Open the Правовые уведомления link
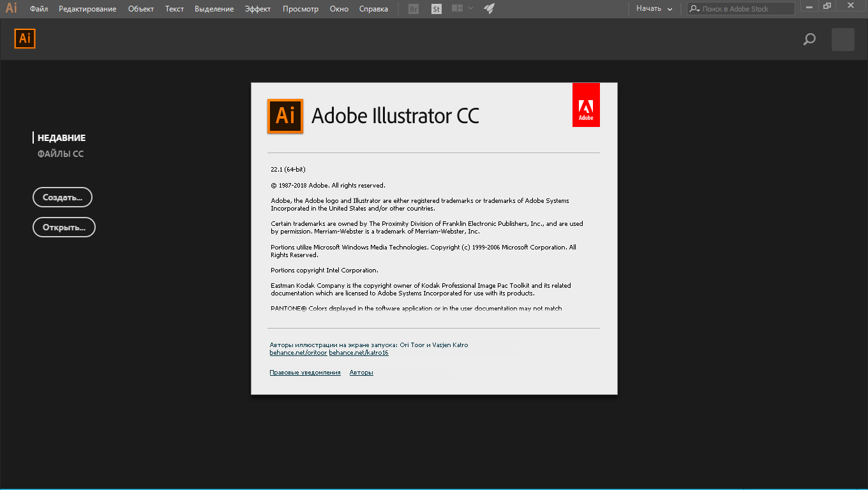Image resolution: width=868 pixels, height=490 pixels. coord(305,373)
